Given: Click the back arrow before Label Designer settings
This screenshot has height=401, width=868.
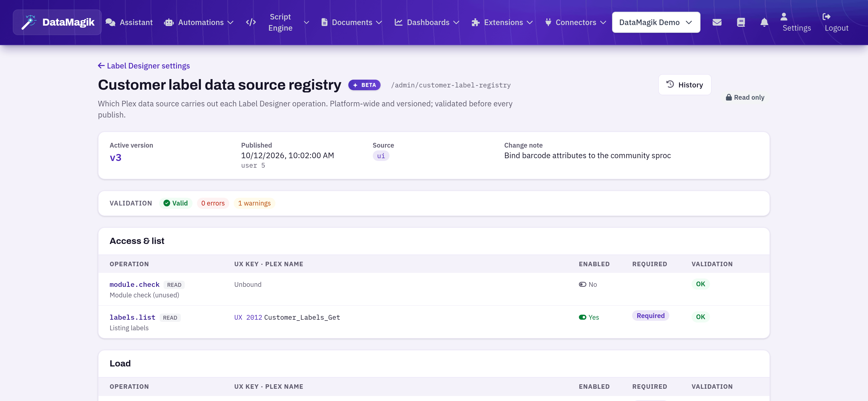Looking at the screenshot, I should (x=101, y=65).
